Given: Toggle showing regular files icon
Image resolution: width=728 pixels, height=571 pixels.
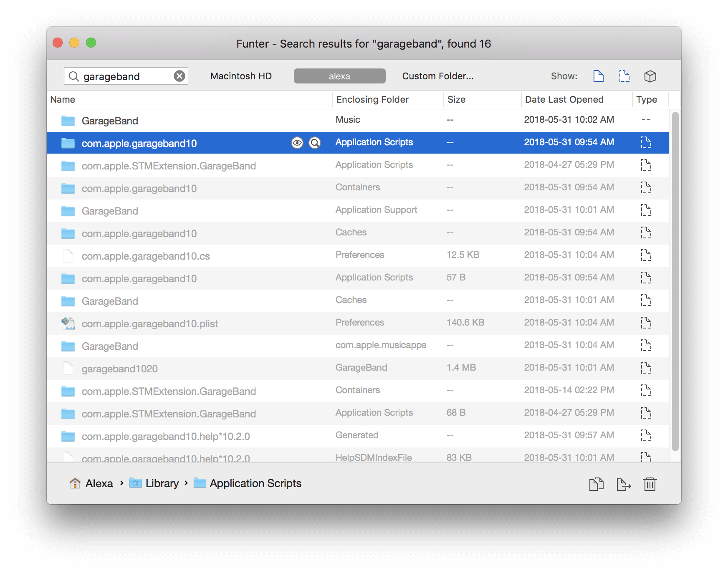Looking at the screenshot, I should click(x=599, y=76).
